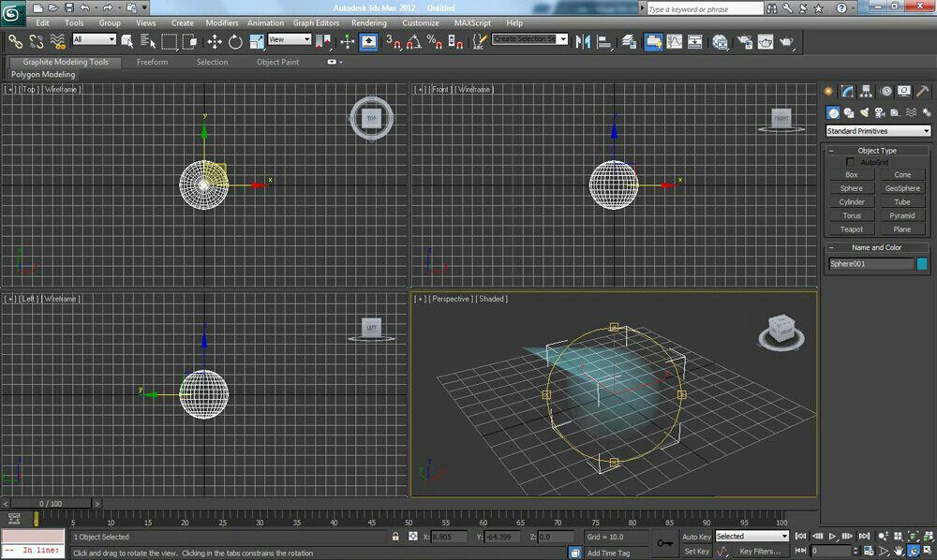
Task: Switch to the Freeform ribbon tab
Action: [x=153, y=62]
